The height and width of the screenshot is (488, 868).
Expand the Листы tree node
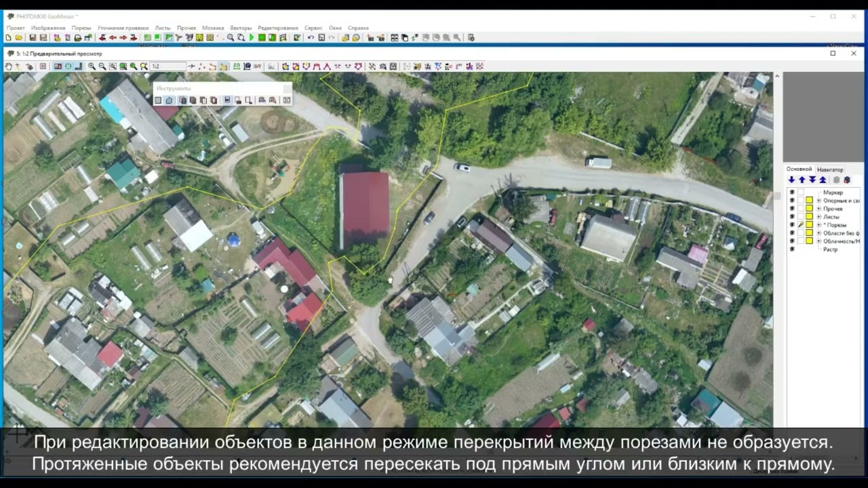[818, 217]
